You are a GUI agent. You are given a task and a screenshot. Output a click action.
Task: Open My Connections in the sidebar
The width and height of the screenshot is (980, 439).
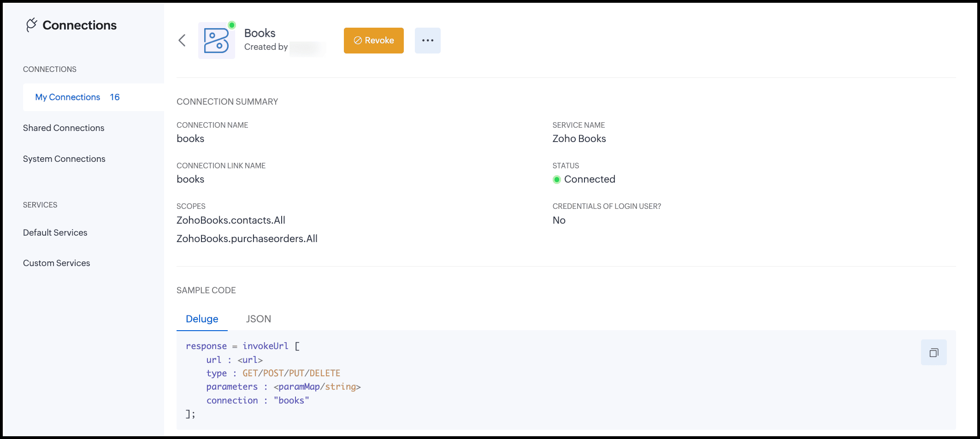point(94,97)
